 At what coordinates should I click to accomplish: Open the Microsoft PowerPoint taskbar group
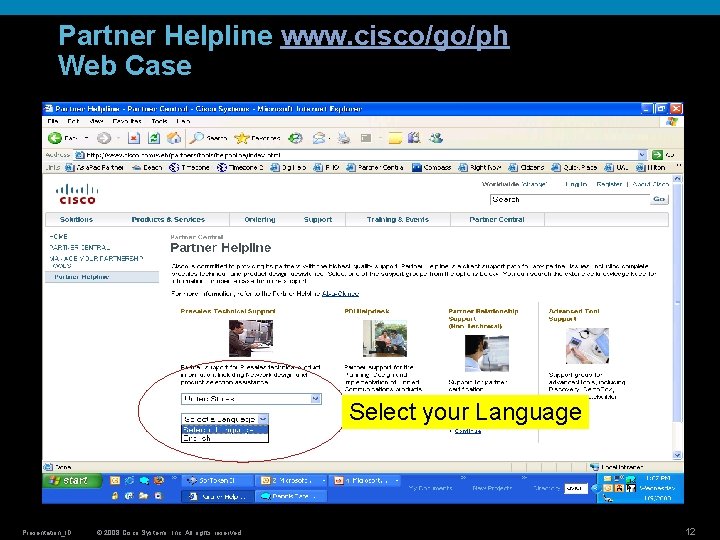click(365, 481)
